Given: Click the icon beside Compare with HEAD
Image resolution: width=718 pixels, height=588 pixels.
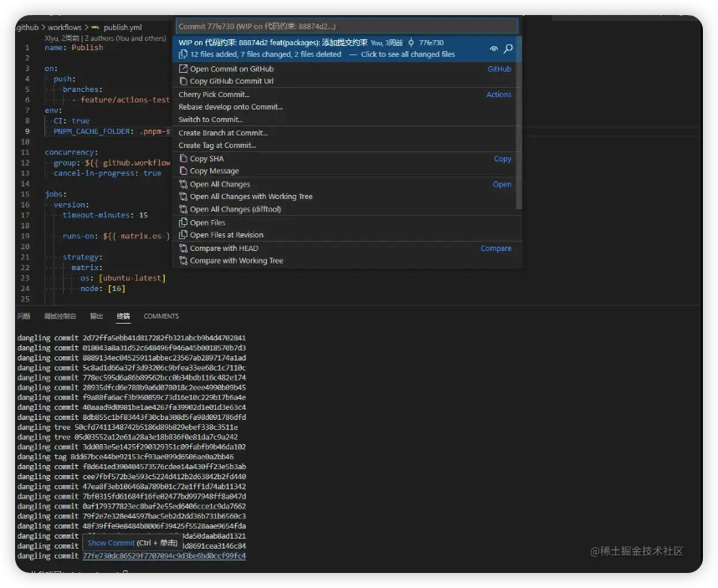Looking at the screenshot, I should point(183,248).
